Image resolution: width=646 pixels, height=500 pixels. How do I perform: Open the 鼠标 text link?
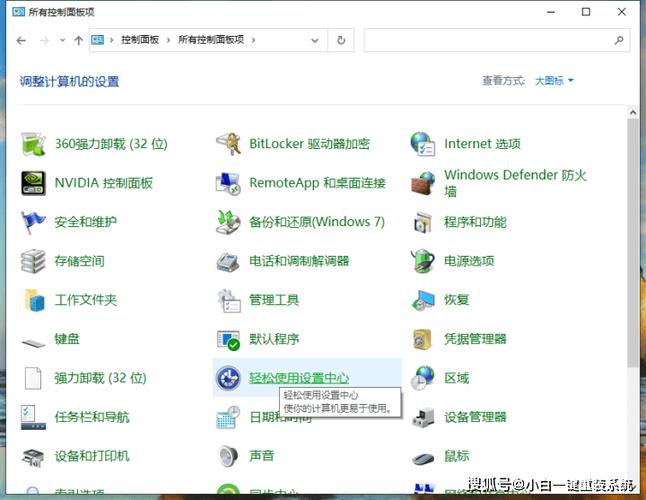[456, 456]
